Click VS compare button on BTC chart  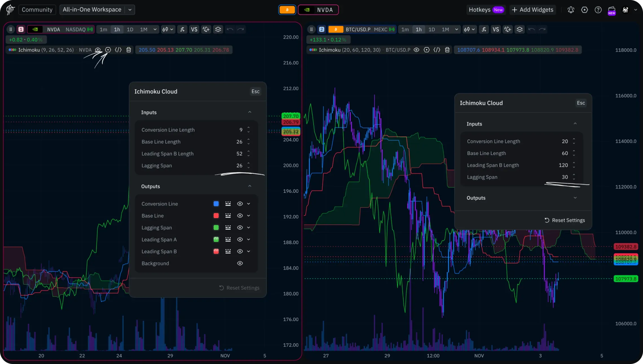coord(496,29)
